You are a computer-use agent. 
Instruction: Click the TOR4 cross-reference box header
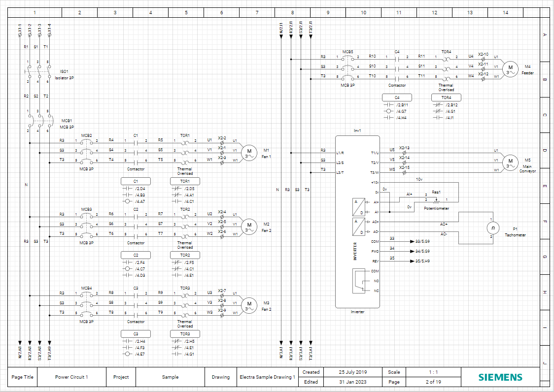[446, 98]
